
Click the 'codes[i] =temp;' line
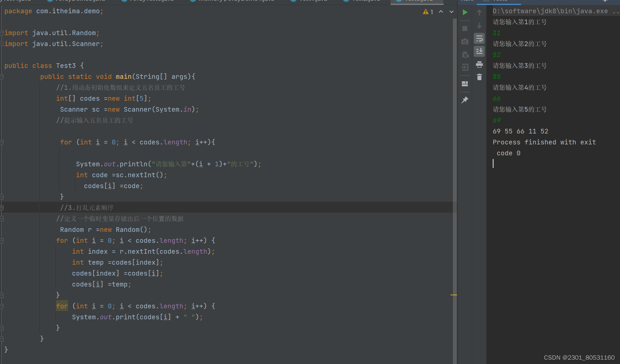101,285
